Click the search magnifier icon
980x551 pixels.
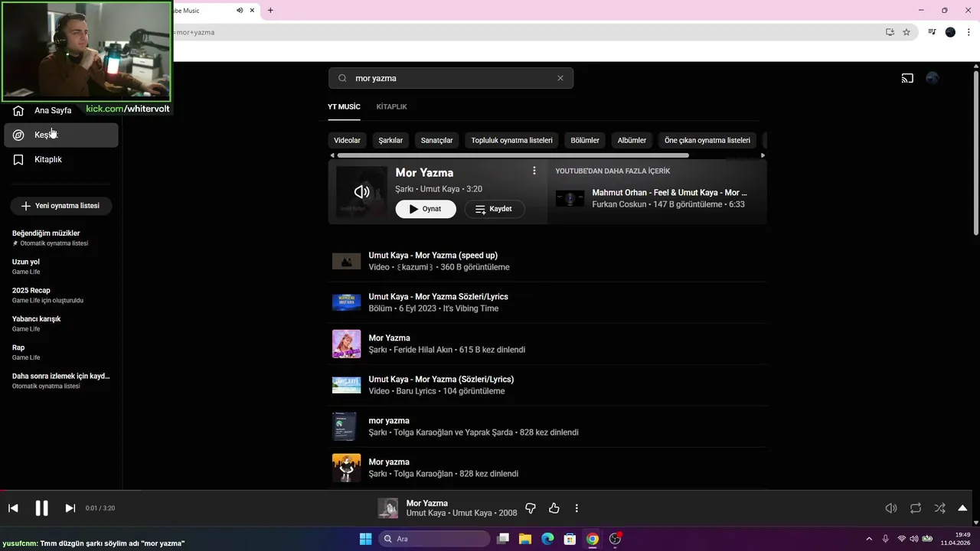tap(342, 78)
